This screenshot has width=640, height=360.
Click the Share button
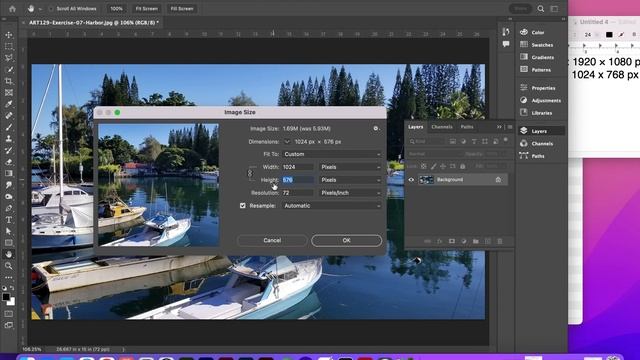[520, 9]
